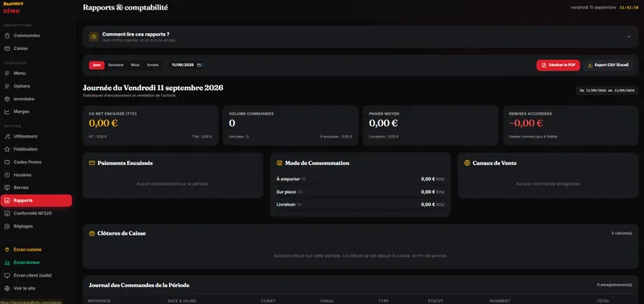Click the À emporter row
Screen dimensions: 644x304
pyautogui.click(x=361, y=179)
